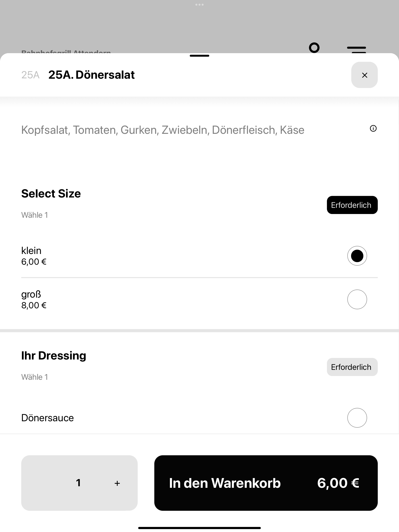Tap the Bahnhofsgrill Attendorn restaurant name
The height and width of the screenshot is (532, 399).
point(66,51)
